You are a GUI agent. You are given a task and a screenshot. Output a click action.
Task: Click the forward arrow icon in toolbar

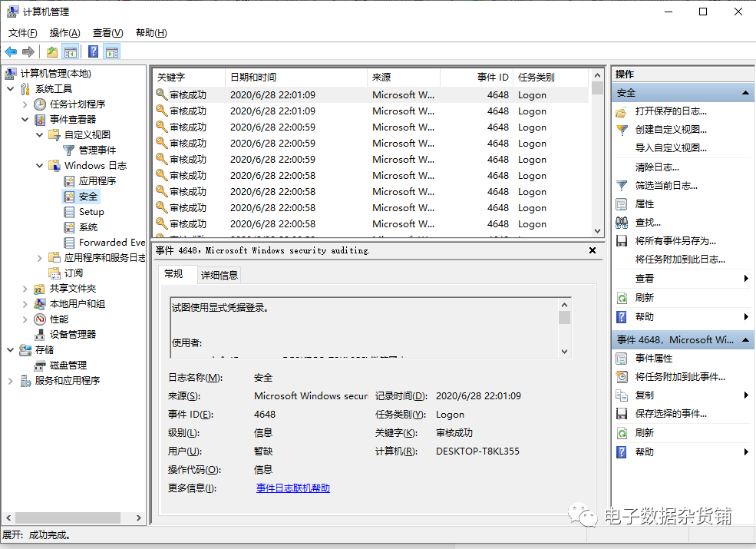28,51
